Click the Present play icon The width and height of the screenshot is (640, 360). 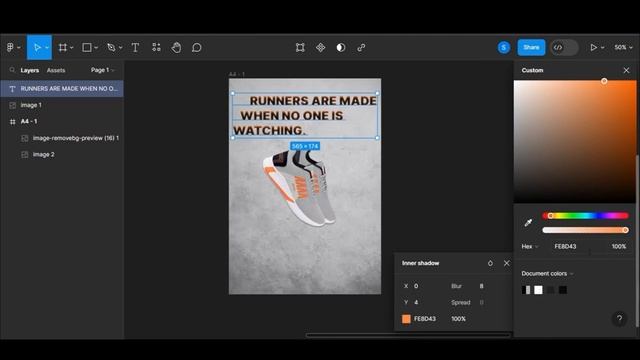pos(593,47)
